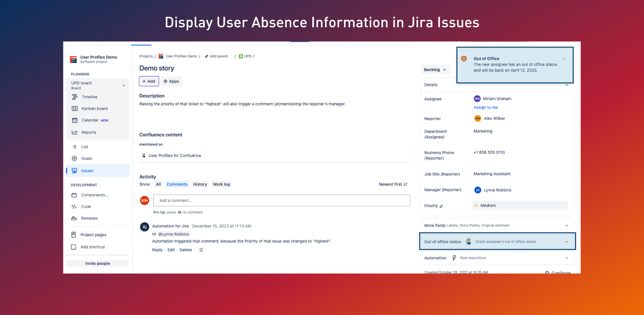Click into Add a comment field
This screenshot has width=644, height=315.
pyautogui.click(x=282, y=201)
